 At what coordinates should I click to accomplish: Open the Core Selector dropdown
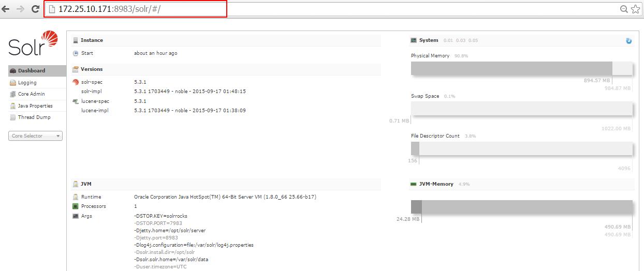point(35,136)
